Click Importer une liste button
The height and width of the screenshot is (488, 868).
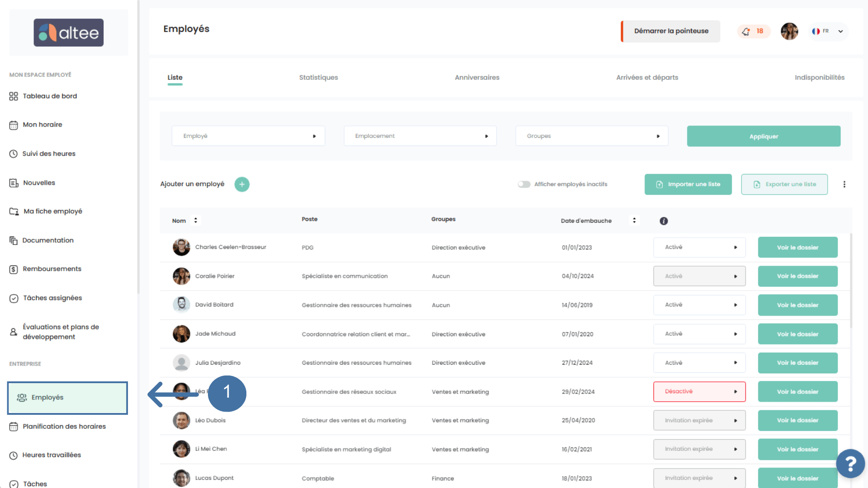[688, 184]
